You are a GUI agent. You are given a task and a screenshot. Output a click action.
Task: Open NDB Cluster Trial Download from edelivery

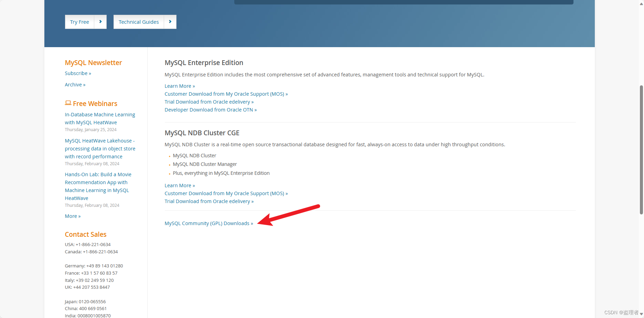pos(209,201)
